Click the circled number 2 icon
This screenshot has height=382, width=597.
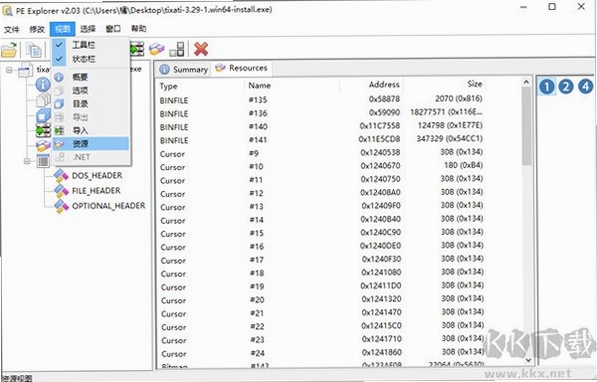tap(566, 87)
